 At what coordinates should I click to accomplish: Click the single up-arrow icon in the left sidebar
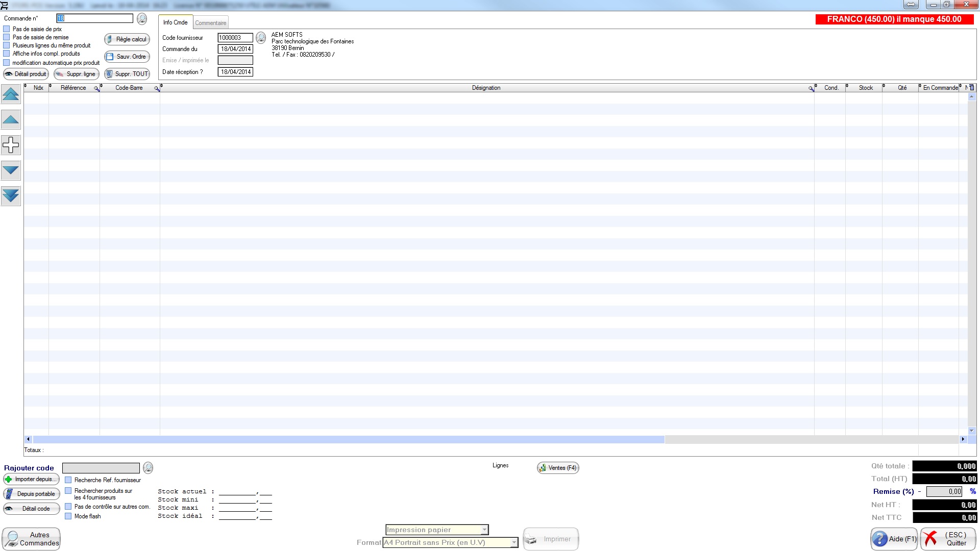click(x=11, y=119)
